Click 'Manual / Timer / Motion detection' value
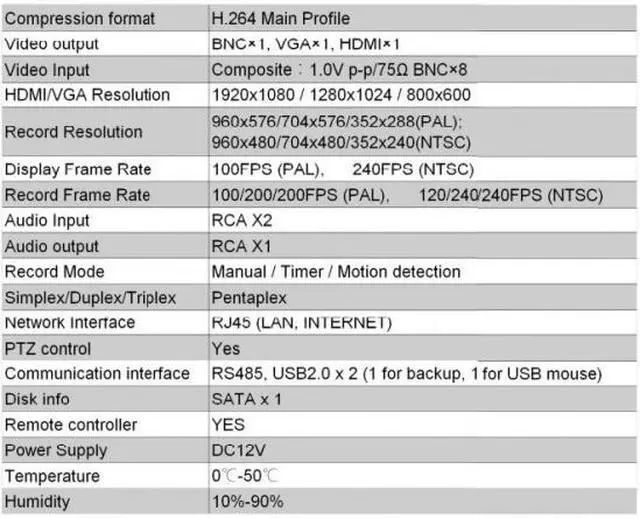The width and height of the screenshot is (640, 518). coord(336,271)
